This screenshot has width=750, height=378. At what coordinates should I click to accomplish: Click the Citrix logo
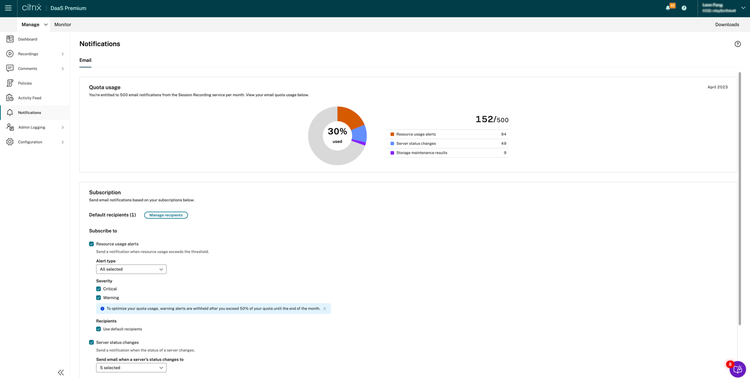pyautogui.click(x=32, y=8)
